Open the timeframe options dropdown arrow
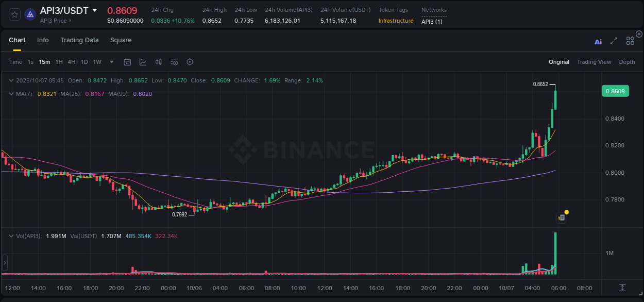 tap(111, 61)
